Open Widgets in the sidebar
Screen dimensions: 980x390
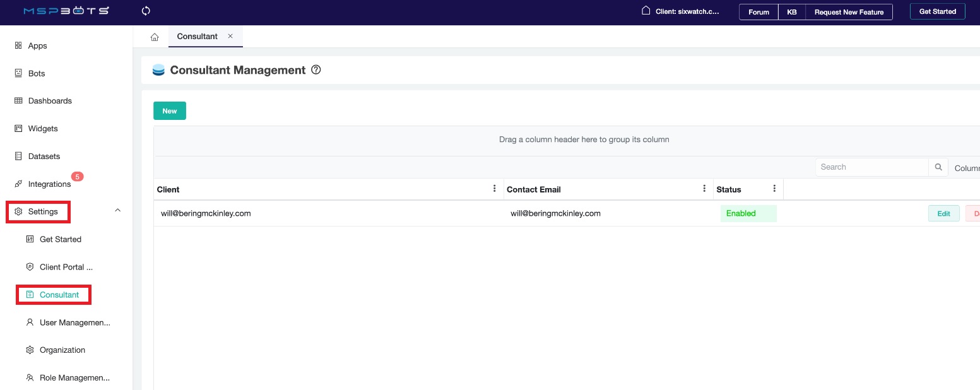point(43,129)
